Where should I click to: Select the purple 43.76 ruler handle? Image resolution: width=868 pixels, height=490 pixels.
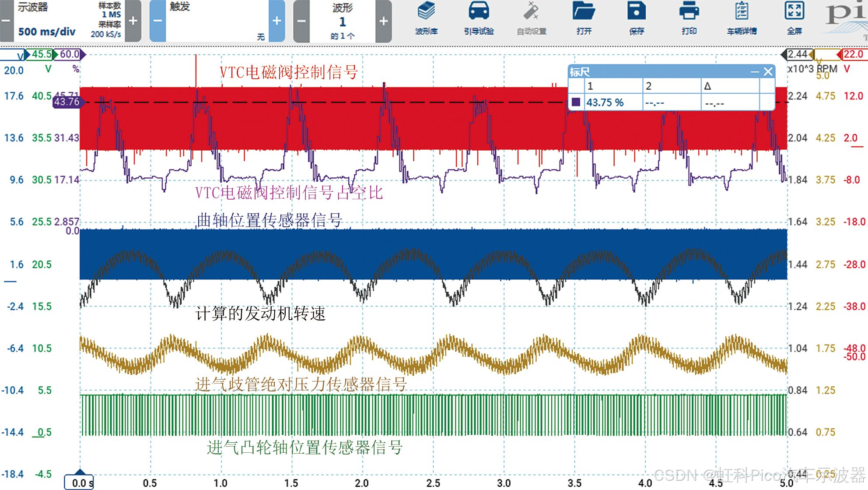click(66, 102)
